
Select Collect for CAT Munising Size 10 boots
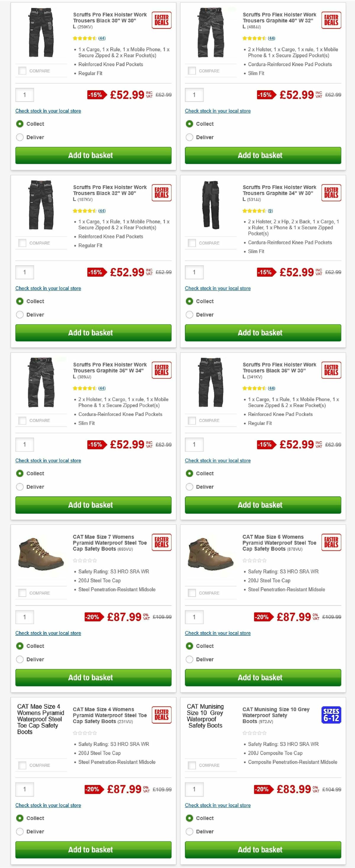[189, 818]
